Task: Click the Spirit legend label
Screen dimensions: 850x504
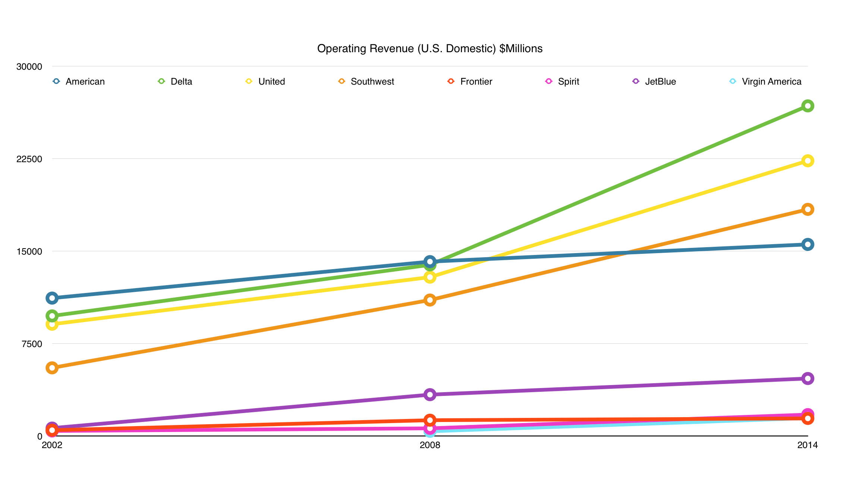Action: 569,82
